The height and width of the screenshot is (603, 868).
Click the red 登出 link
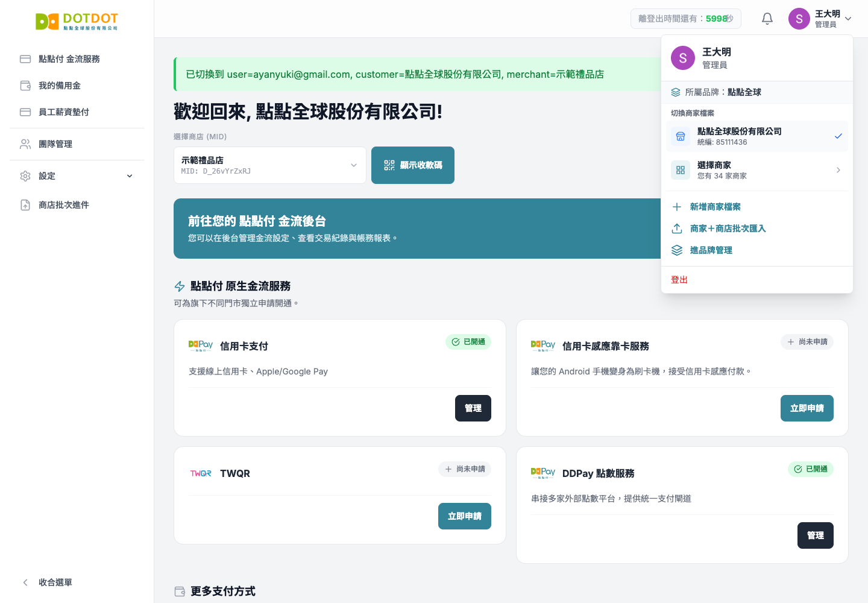click(x=679, y=280)
